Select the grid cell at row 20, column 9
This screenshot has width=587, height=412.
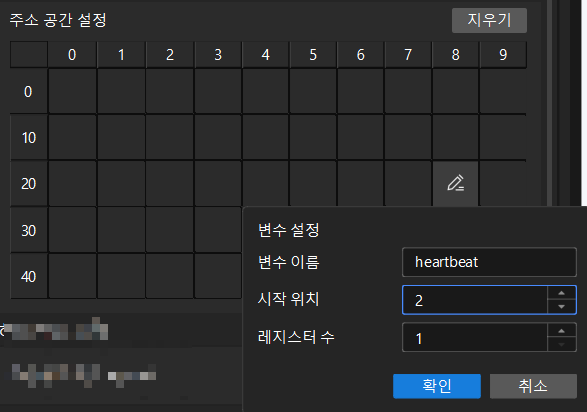(x=503, y=183)
